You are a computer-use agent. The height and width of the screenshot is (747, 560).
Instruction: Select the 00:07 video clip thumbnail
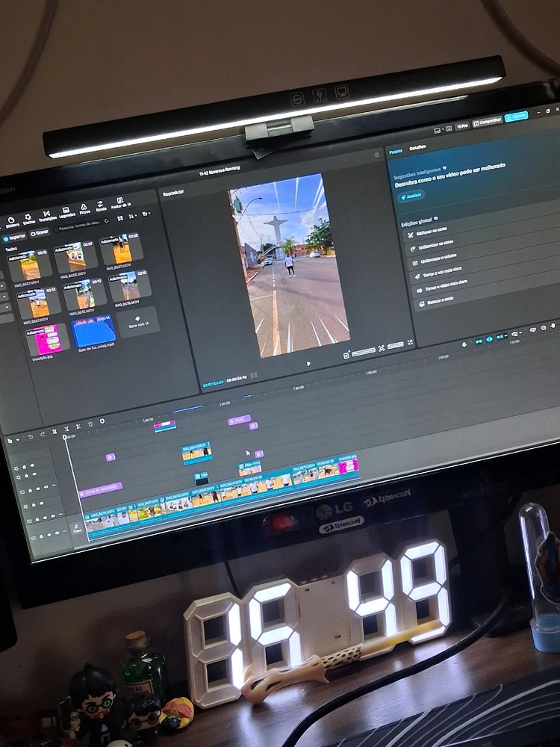coord(75,256)
